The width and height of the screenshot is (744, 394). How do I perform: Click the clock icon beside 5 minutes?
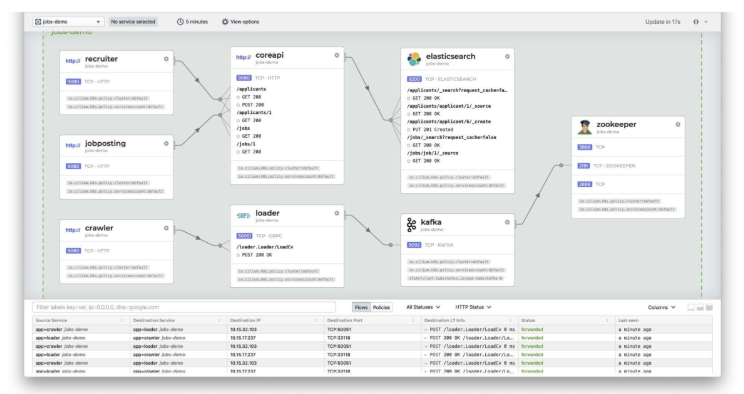click(180, 22)
